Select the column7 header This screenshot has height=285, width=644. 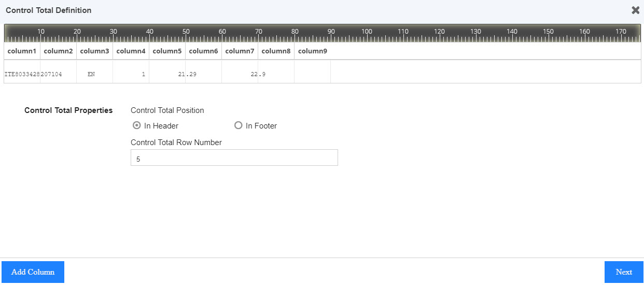(240, 51)
